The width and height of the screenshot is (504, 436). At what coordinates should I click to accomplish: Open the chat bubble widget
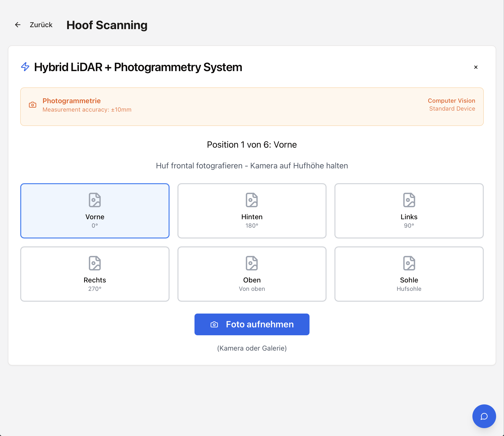click(x=484, y=416)
